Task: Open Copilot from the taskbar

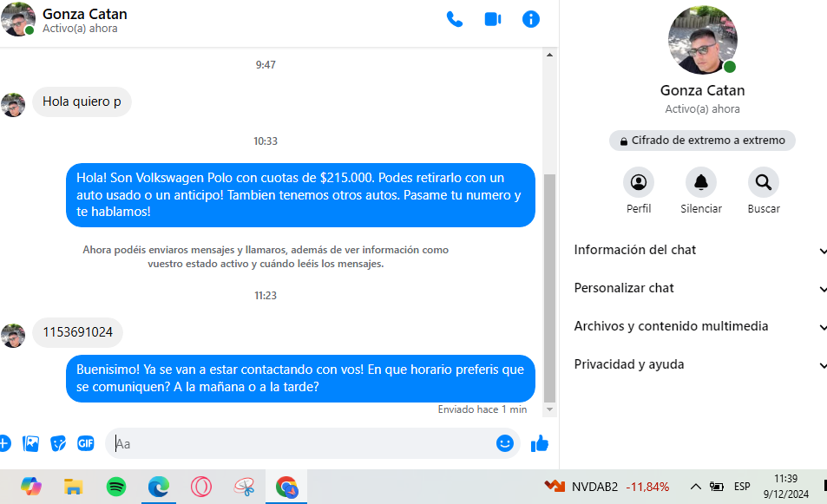Action: 31,486
